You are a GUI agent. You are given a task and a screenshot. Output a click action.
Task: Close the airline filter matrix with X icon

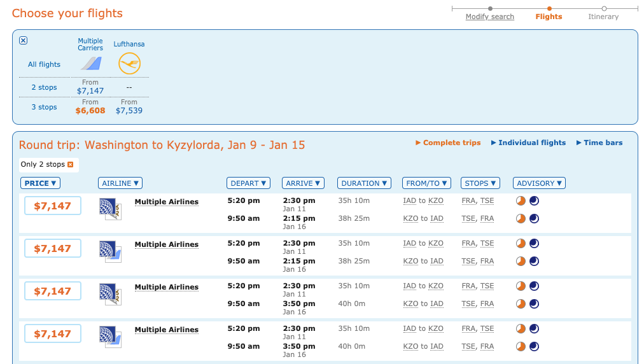pos(24,40)
